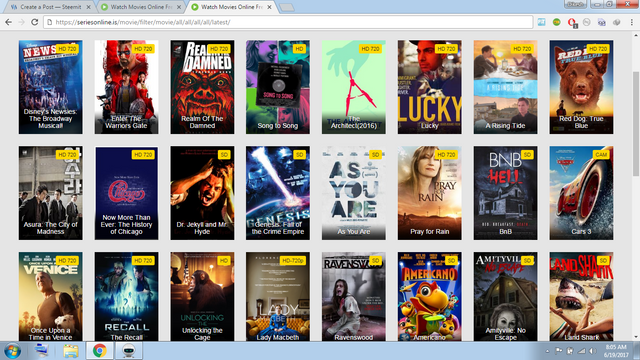
Task: Open the Lucky movie poster
Action: [x=430, y=87]
